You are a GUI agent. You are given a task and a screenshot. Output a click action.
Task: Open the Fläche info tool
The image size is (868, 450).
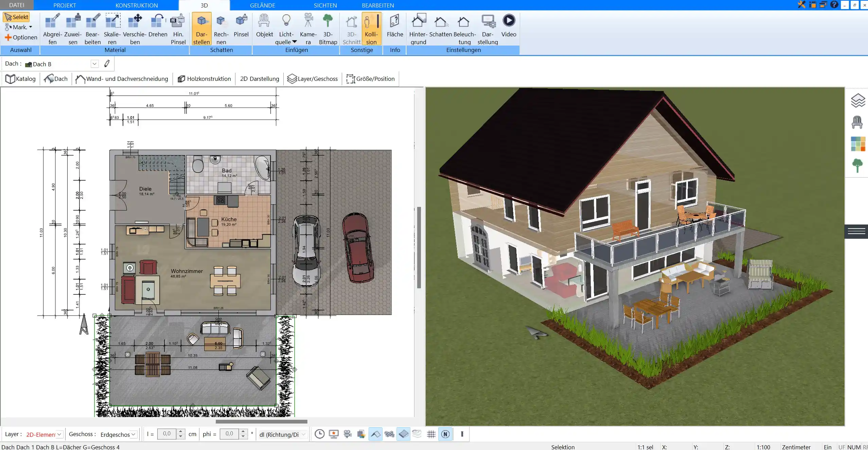pos(395,25)
